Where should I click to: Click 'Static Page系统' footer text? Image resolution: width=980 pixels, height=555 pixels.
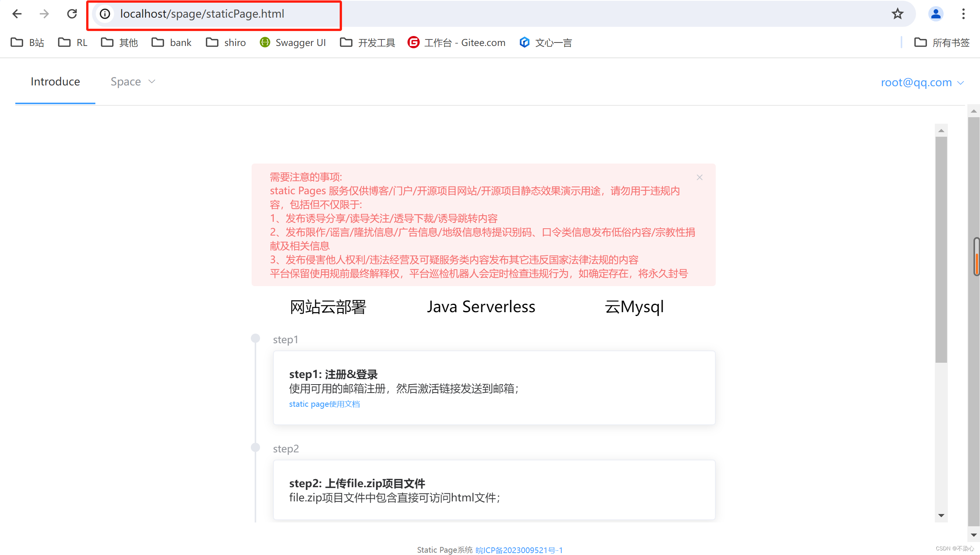(x=445, y=550)
